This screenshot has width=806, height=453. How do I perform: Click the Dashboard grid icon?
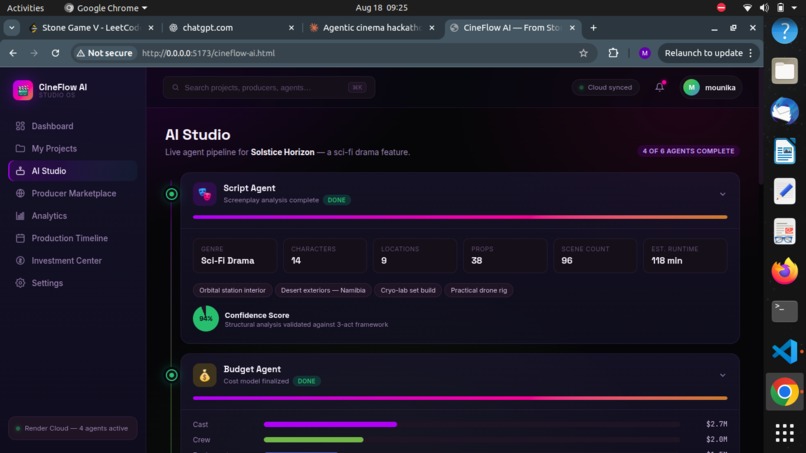click(20, 126)
